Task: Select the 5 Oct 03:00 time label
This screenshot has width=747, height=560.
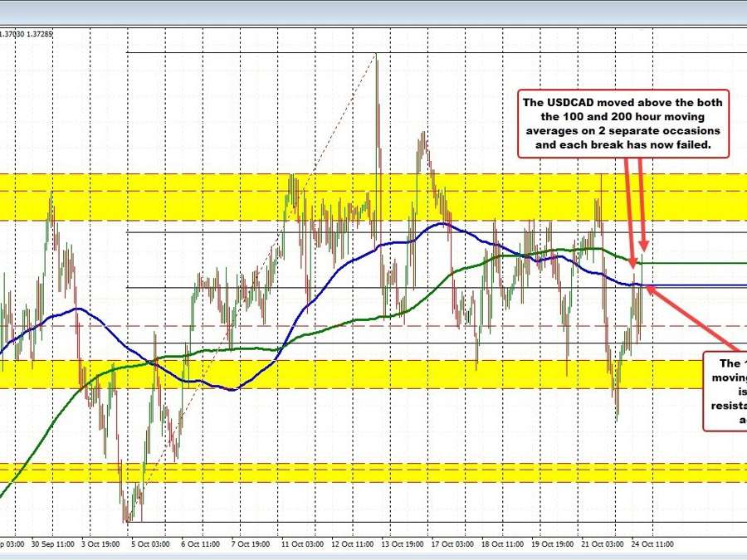Action: (150, 544)
